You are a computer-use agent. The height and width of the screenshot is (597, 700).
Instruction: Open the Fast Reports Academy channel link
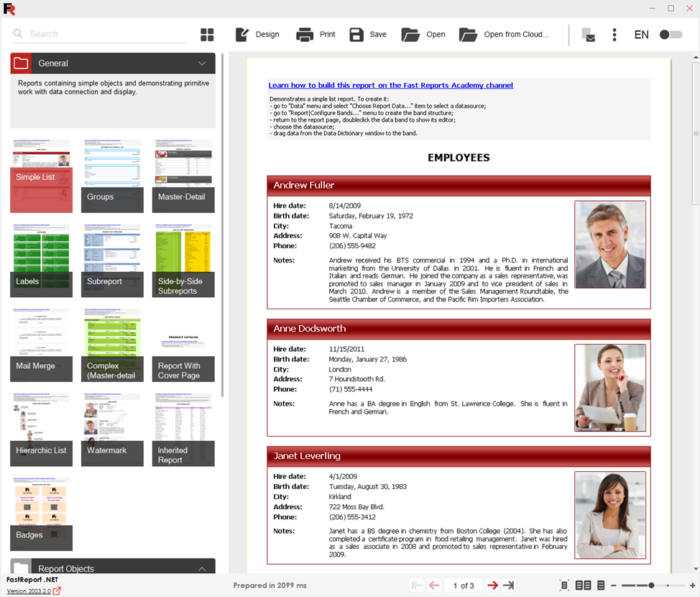point(390,85)
